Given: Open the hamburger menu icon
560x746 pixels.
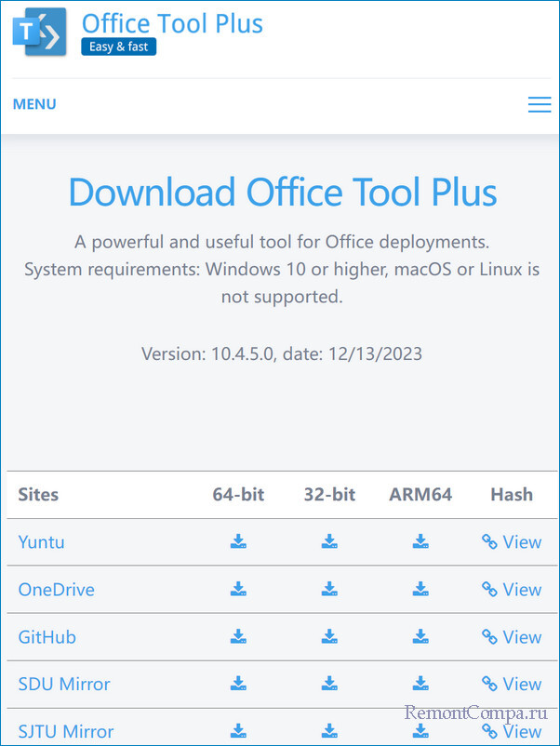Looking at the screenshot, I should click(539, 104).
